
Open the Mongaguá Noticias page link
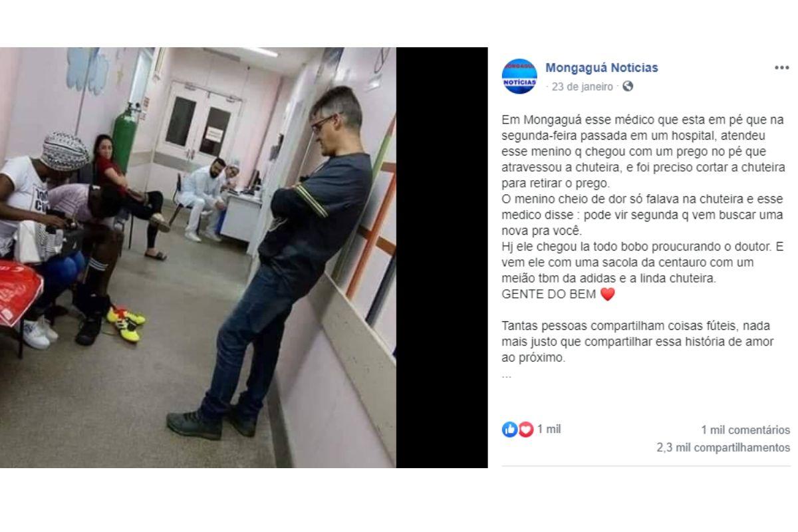point(602,68)
